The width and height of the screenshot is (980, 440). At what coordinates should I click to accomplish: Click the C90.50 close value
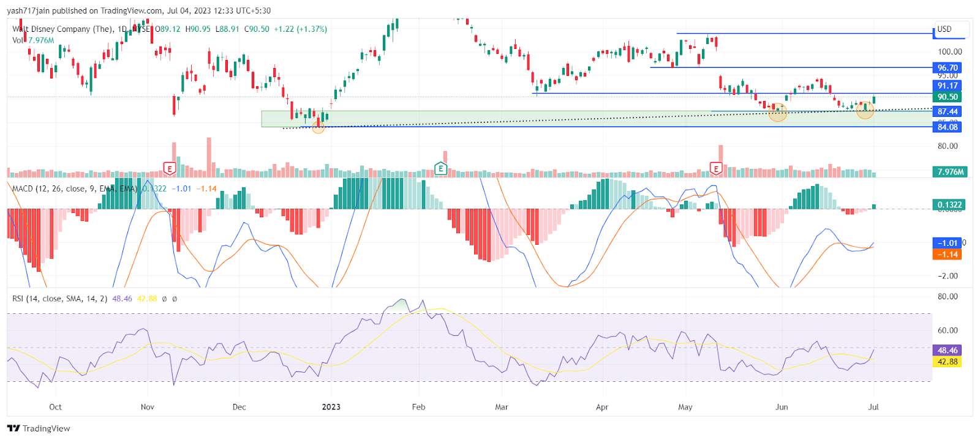[257, 29]
